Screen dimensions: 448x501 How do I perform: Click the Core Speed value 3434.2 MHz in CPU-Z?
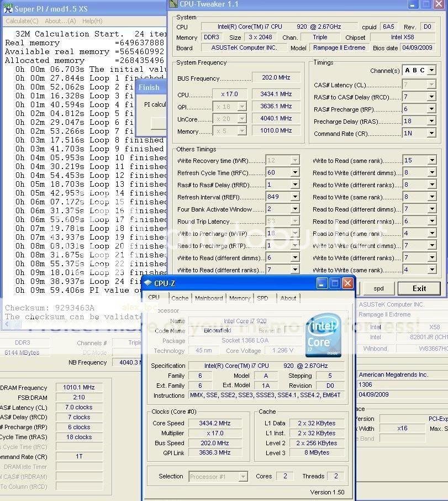click(x=215, y=423)
